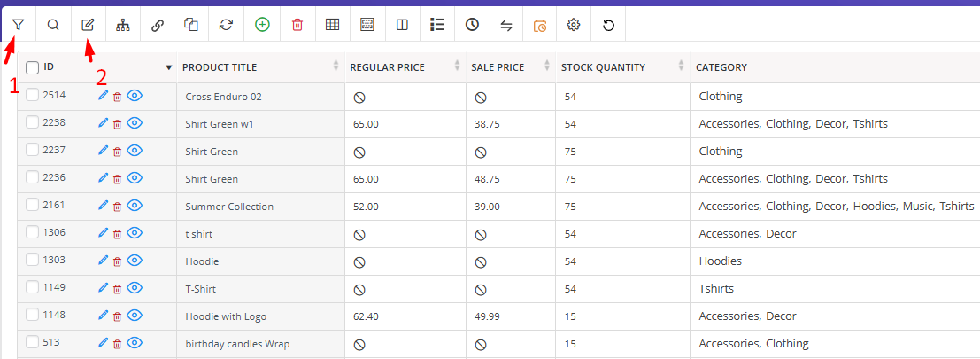The height and width of the screenshot is (359, 980).
Task: Select checkbox of product 1149
Action: click(x=32, y=287)
